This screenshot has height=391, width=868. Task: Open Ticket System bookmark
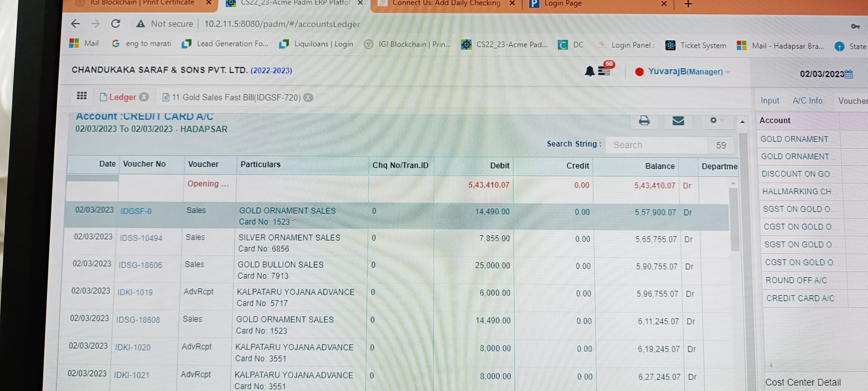[x=696, y=45]
